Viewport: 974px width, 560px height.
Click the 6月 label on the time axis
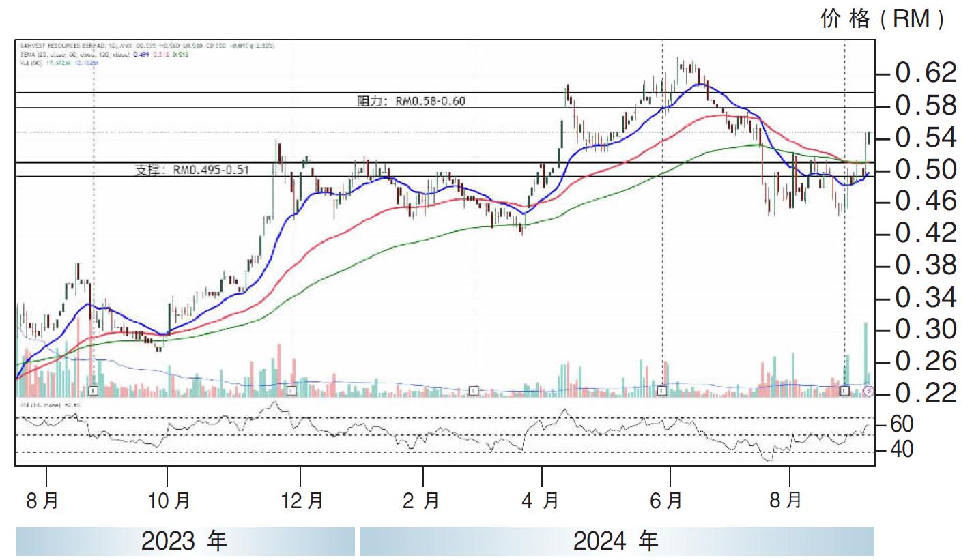(666, 501)
